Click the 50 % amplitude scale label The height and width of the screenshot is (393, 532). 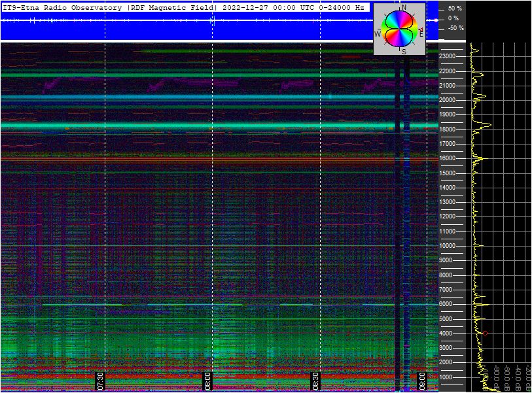[x=455, y=9]
